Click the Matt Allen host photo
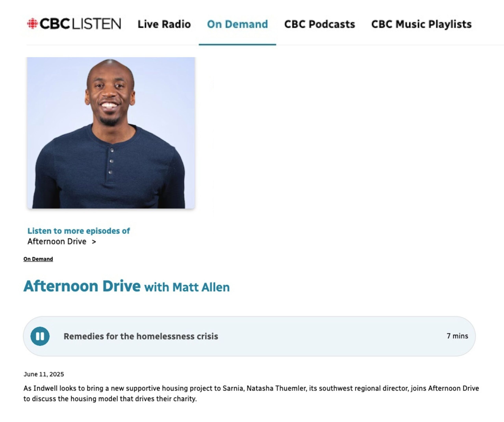The height and width of the screenshot is (422, 504). click(x=111, y=133)
